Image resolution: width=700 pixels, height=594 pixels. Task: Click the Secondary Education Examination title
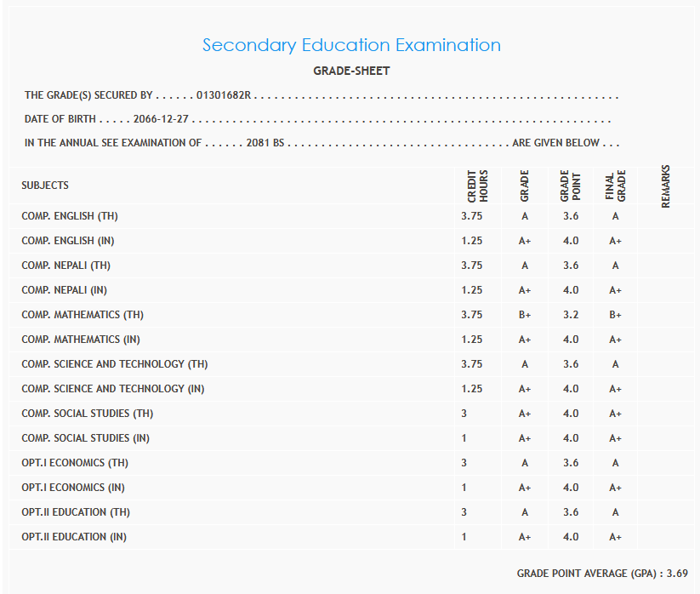tap(351, 45)
